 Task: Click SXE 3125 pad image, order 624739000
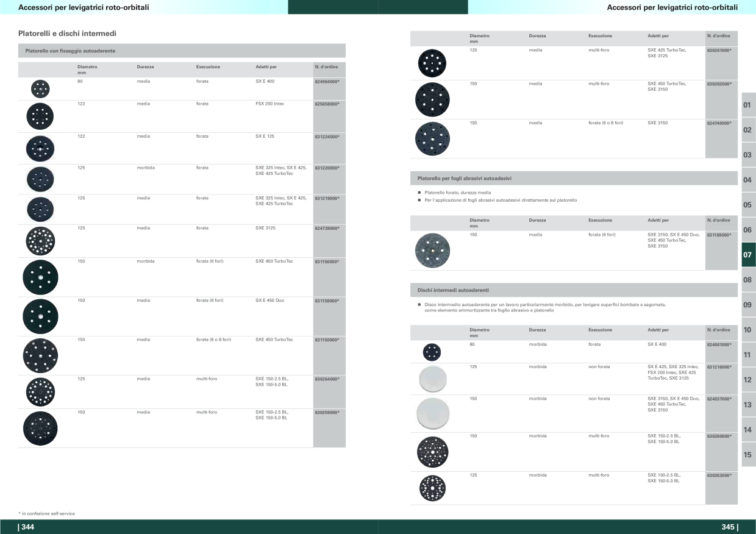click(40, 241)
